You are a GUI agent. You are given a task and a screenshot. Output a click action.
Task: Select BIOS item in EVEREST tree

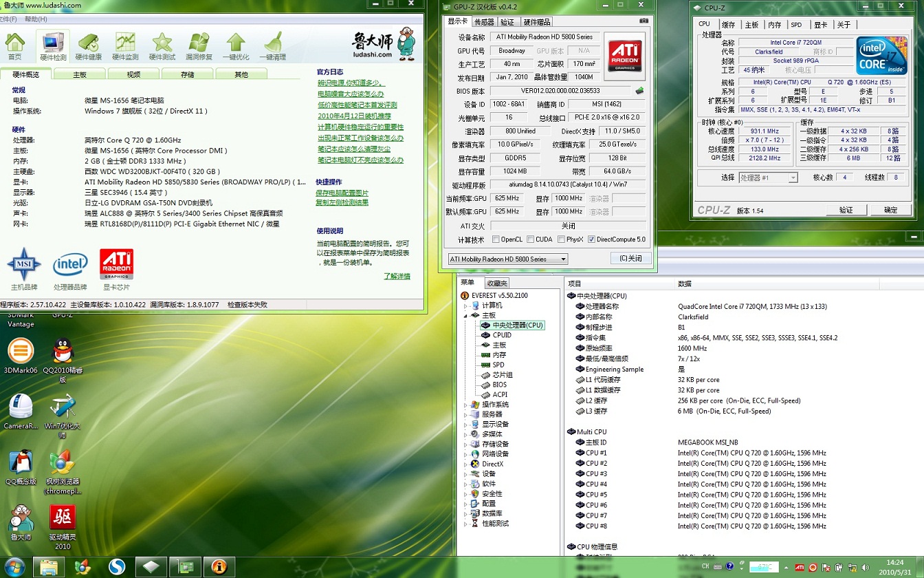[499, 385]
